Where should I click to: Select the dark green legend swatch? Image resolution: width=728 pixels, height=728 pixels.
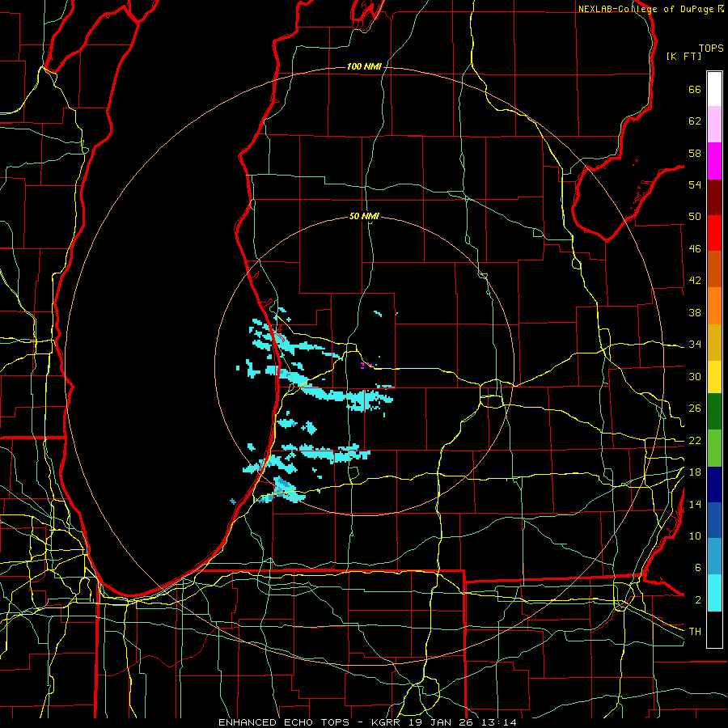(714, 412)
